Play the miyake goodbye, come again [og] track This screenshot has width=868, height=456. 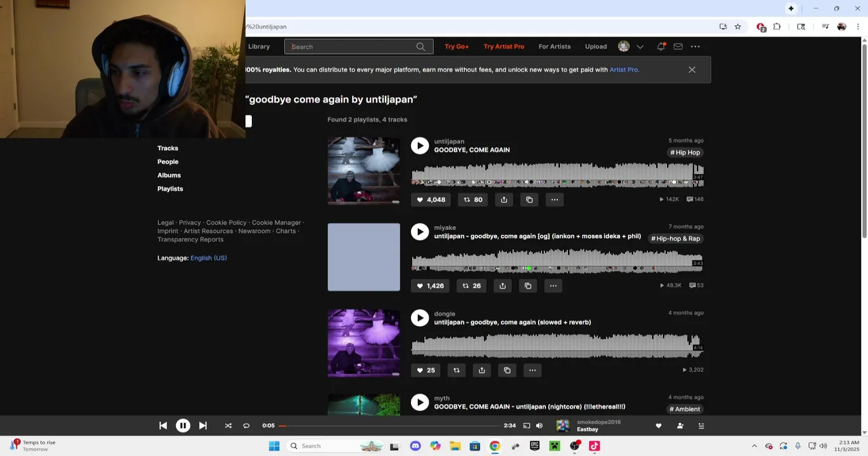pyautogui.click(x=420, y=232)
